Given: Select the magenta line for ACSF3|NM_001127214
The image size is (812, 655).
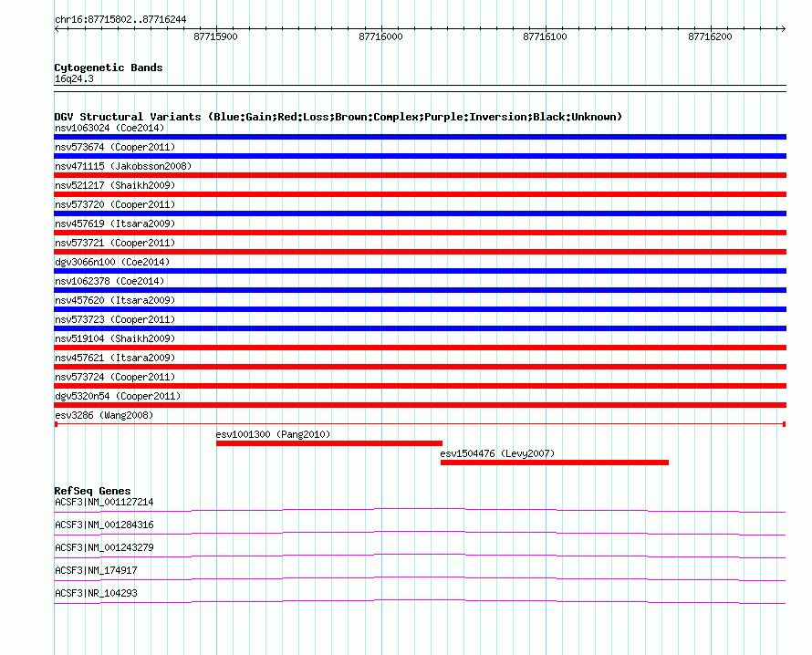Looking at the screenshot, I should [420, 511].
